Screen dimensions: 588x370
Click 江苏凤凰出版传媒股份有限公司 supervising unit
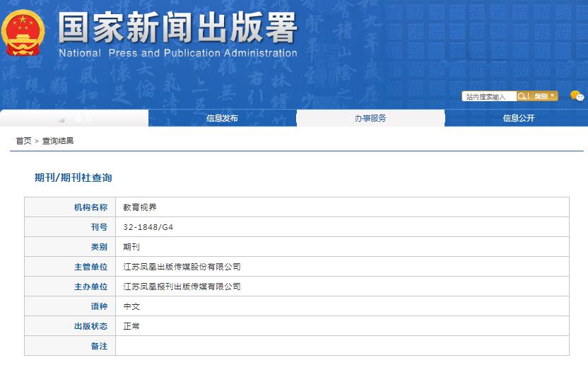(182, 267)
